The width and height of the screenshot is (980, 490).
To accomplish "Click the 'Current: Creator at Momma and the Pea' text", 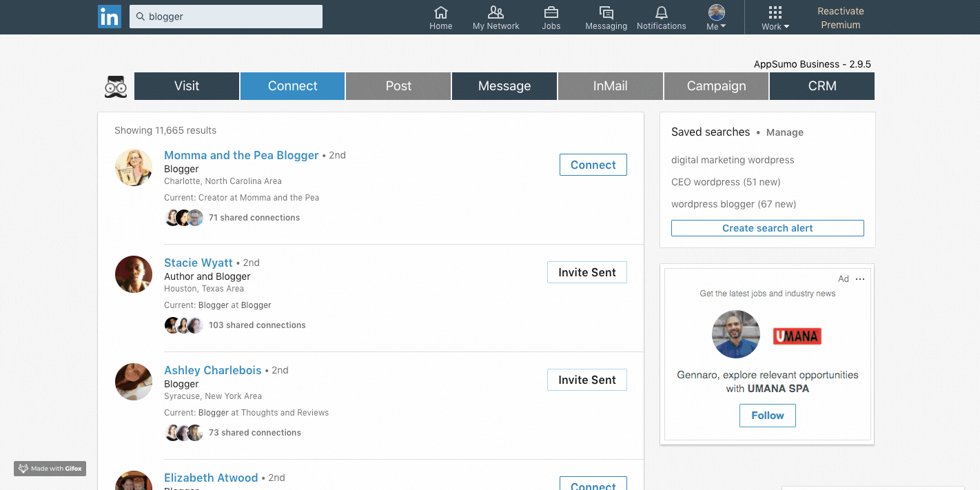I will [241, 198].
